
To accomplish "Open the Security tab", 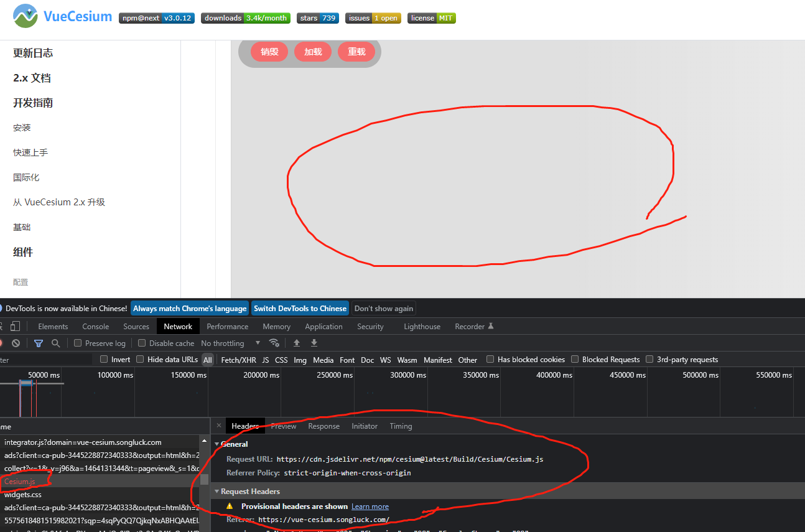I will tap(370, 326).
